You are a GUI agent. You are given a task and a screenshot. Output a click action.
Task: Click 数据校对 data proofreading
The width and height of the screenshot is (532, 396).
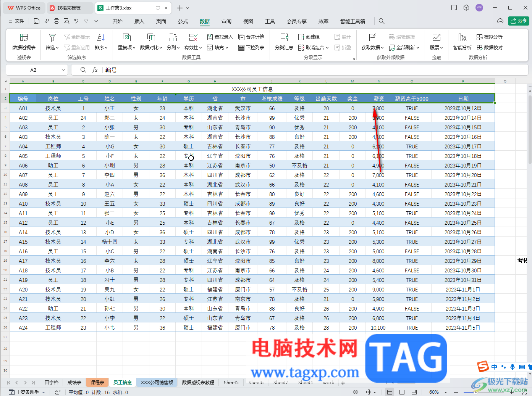click(490, 48)
